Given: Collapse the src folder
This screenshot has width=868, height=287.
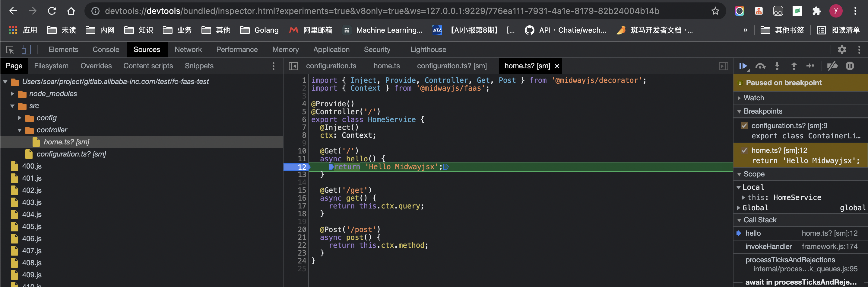Looking at the screenshot, I should pyautogui.click(x=12, y=106).
